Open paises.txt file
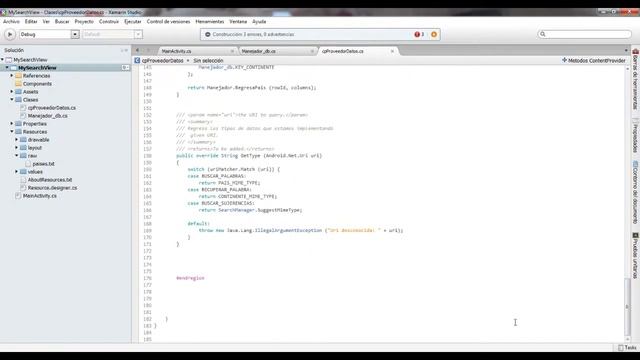640x360 pixels. click(x=43, y=164)
